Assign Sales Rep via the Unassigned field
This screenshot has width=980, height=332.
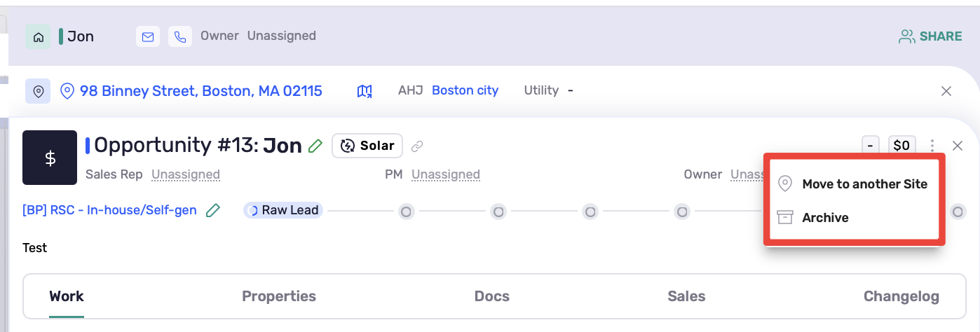coord(186,174)
